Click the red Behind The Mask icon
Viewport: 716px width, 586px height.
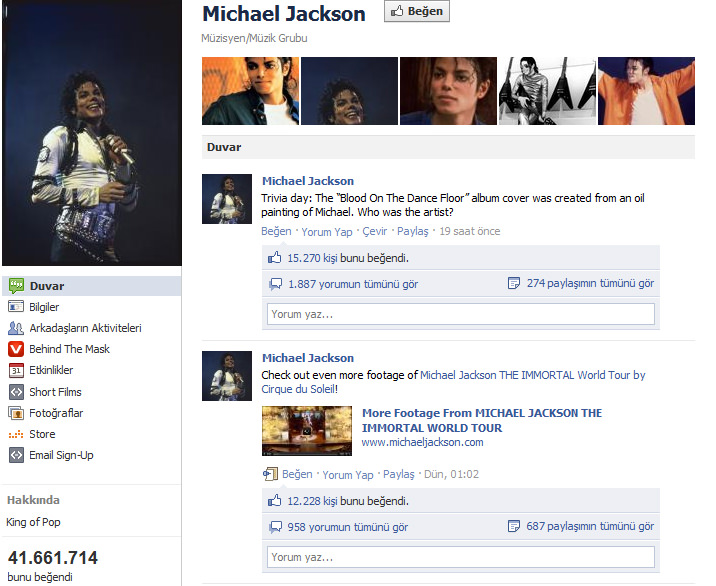[x=16, y=349]
